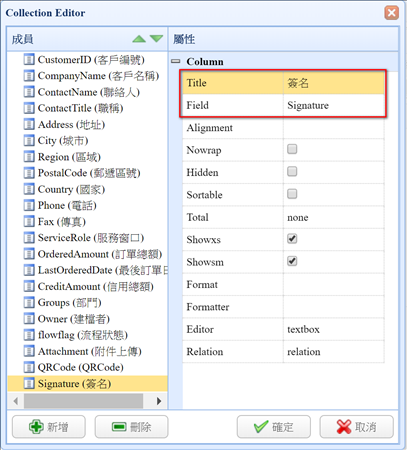Click the green minus delete button icon

[x=119, y=427]
